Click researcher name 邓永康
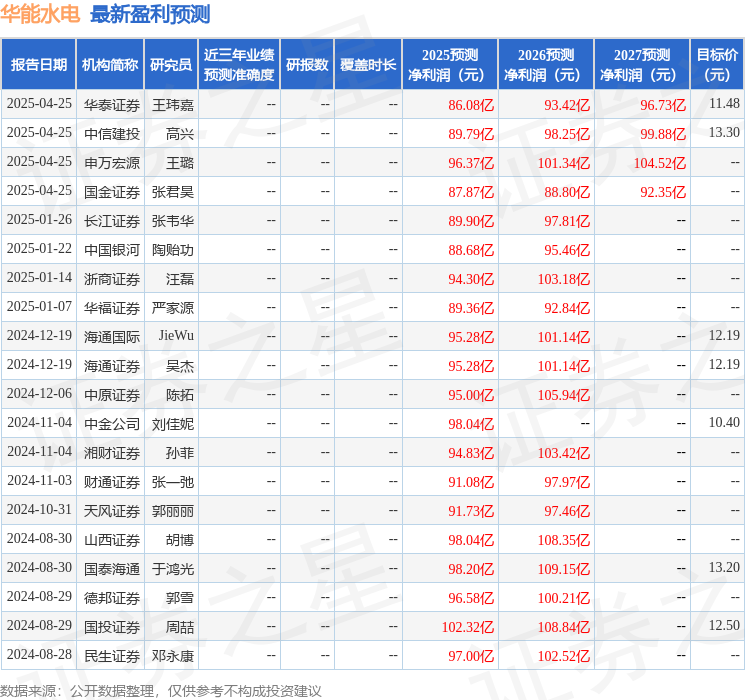The image size is (745, 700). [172, 656]
